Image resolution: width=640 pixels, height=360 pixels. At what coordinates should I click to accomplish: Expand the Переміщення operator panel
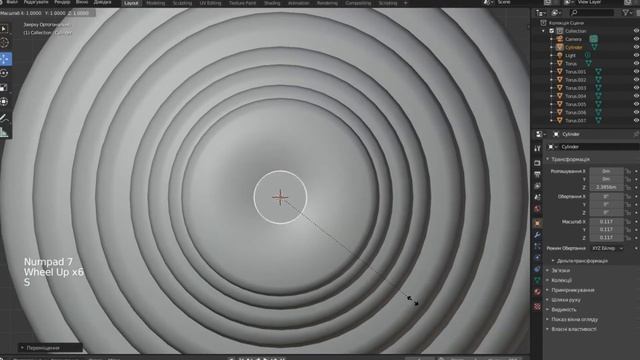point(51,348)
